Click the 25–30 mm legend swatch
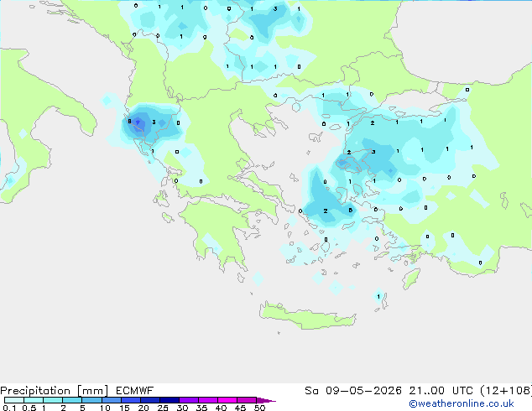This screenshot has height=411, width=532. [x=169, y=400]
